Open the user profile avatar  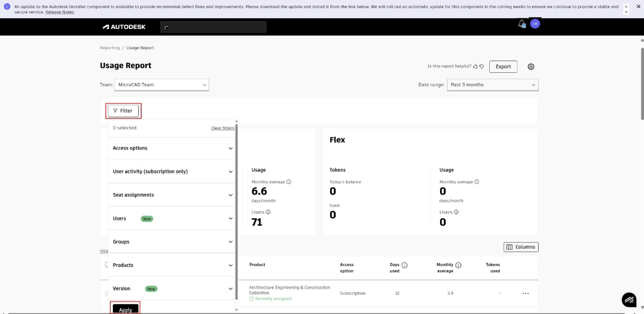[x=535, y=24]
